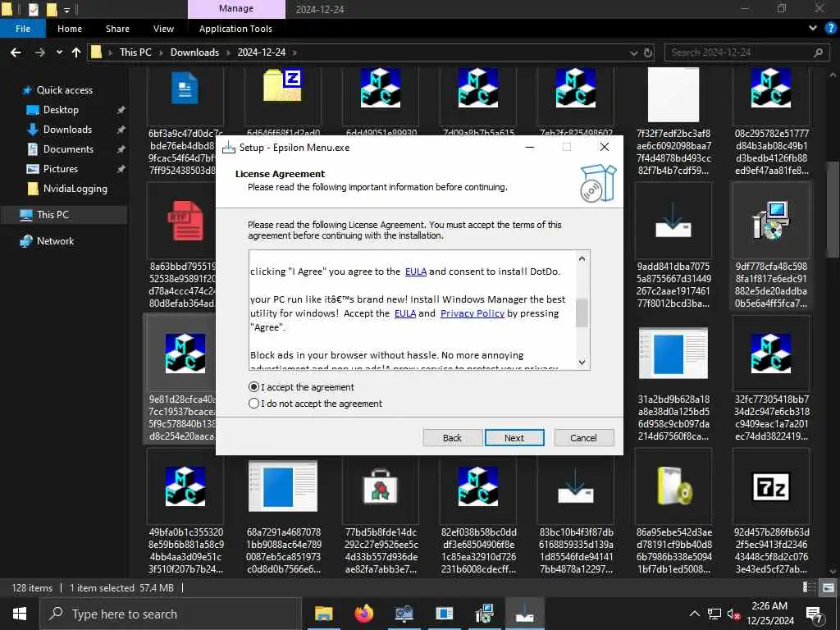The width and height of the screenshot is (840, 630).
Task: Select file 31a2bd9b628a18 thumbnail
Action: click(x=673, y=354)
